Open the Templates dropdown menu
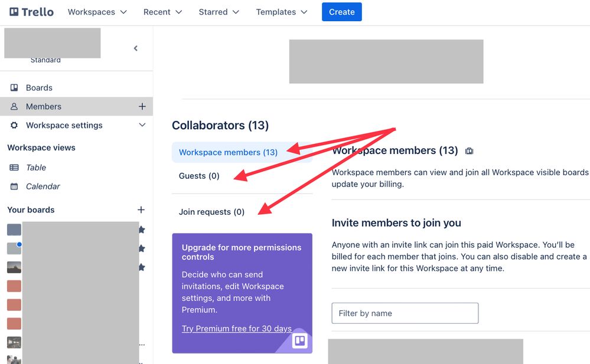Image resolution: width=590 pixels, height=364 pixels. click(x=282, y=12)
